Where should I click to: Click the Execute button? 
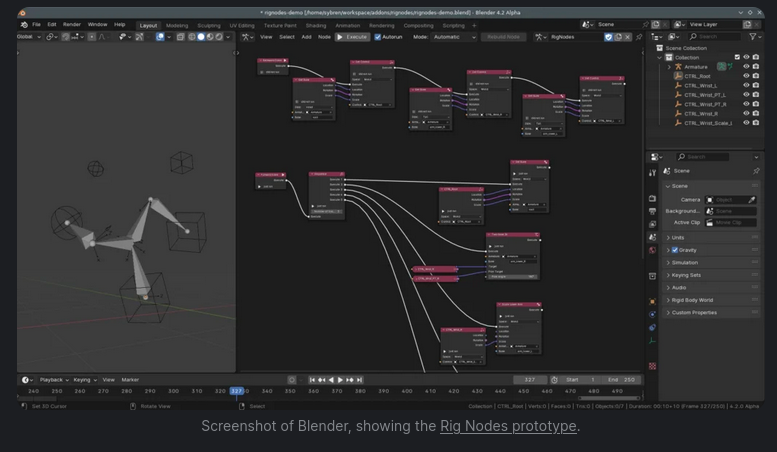coord(352,37)
